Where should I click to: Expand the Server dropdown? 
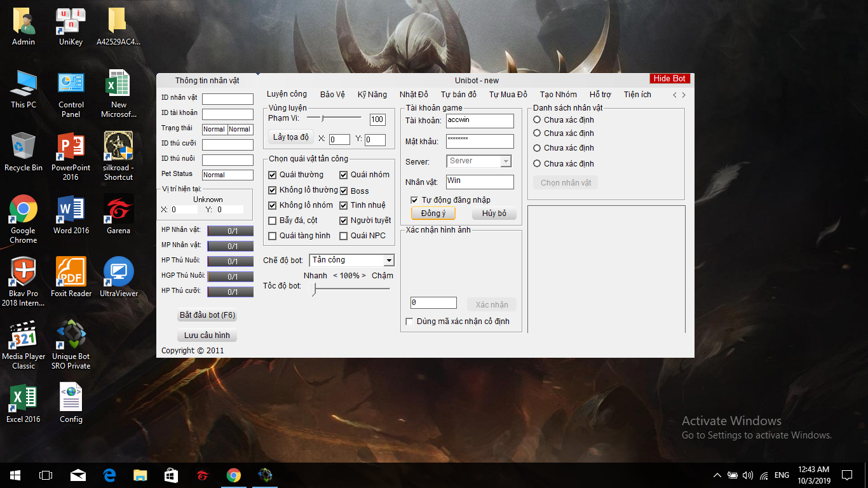pos(506,161)
